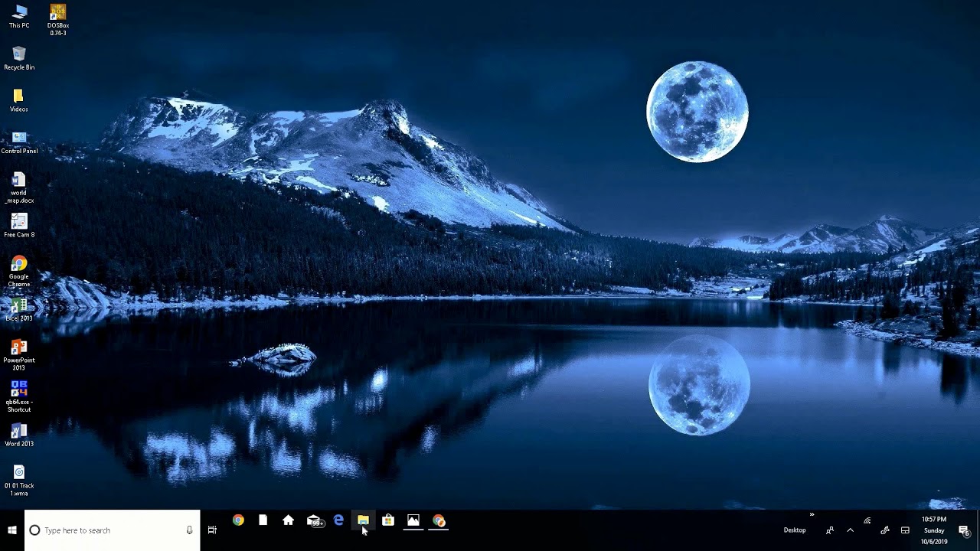This screenshot has width=980, height=551.
Task: Select the PowerPoint 2013 desktop shortcut
Action: point(19,355)
